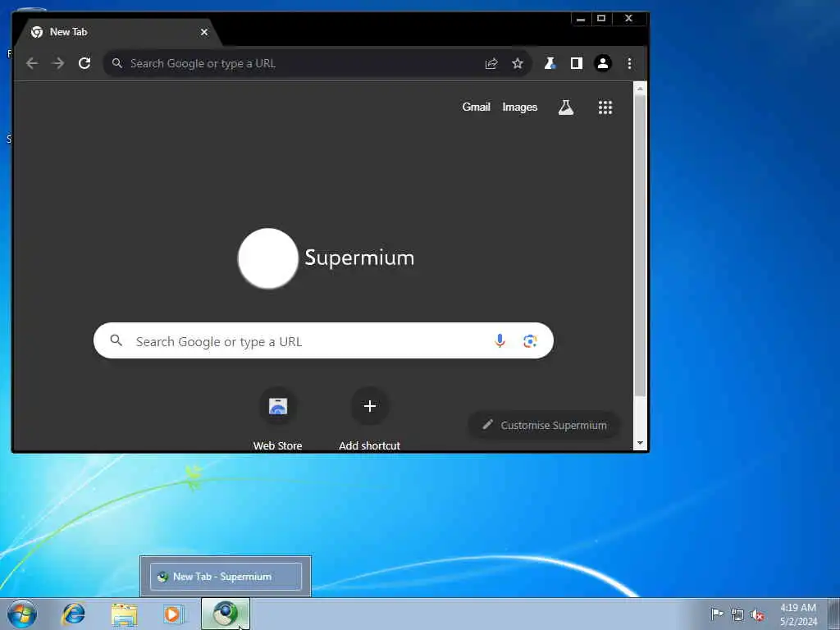Start voice search with microphone icon

pos(500,340)
